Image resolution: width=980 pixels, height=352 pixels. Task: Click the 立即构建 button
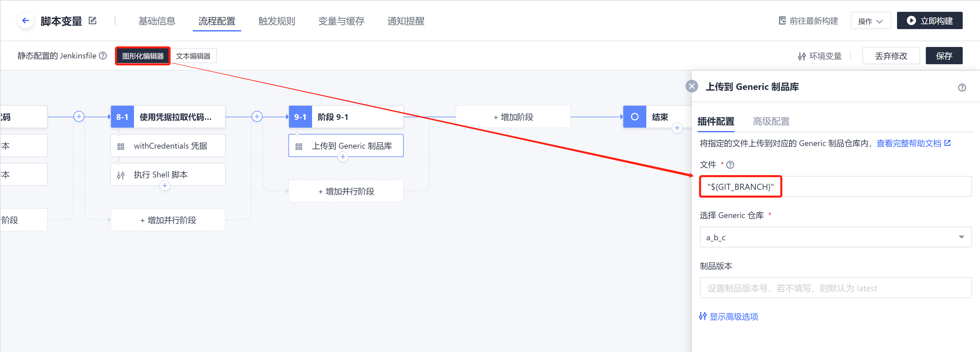pos(929,20)
